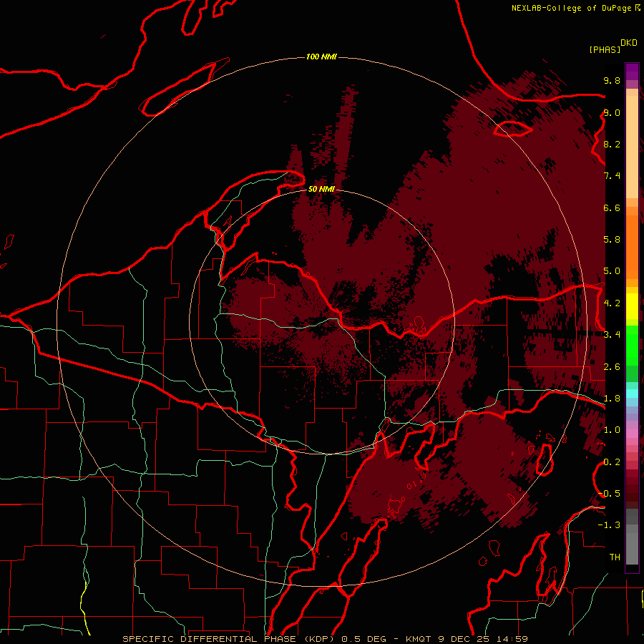The width and height of the screenshot is (644, 644).
Task: Select the 7.4 scale value
Action: (612, 176)
